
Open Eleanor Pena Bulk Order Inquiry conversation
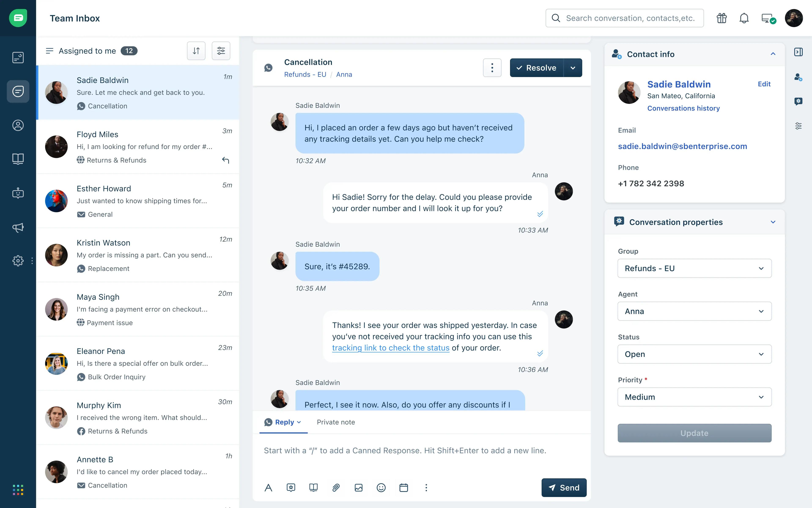point(138,363)
